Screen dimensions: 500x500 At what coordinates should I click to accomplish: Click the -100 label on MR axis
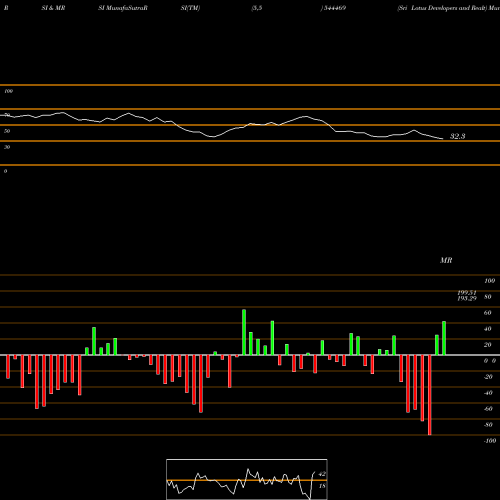click(x=490, y=441)
